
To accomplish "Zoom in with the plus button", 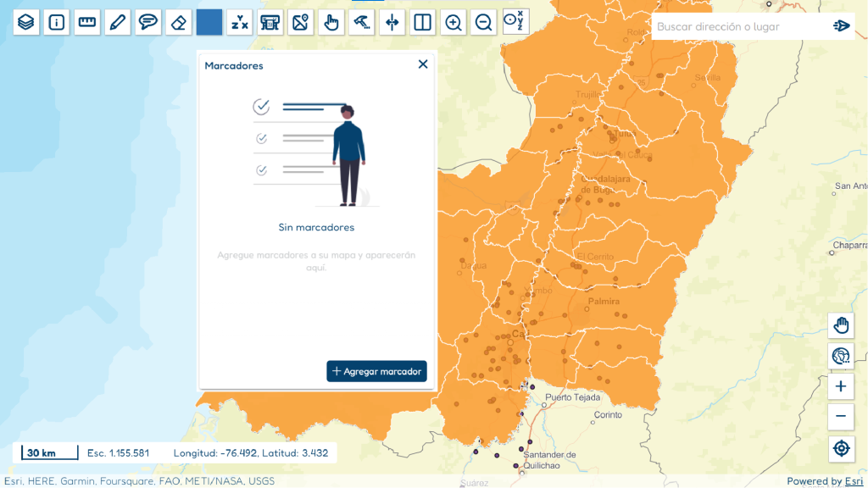I will 841,386.
